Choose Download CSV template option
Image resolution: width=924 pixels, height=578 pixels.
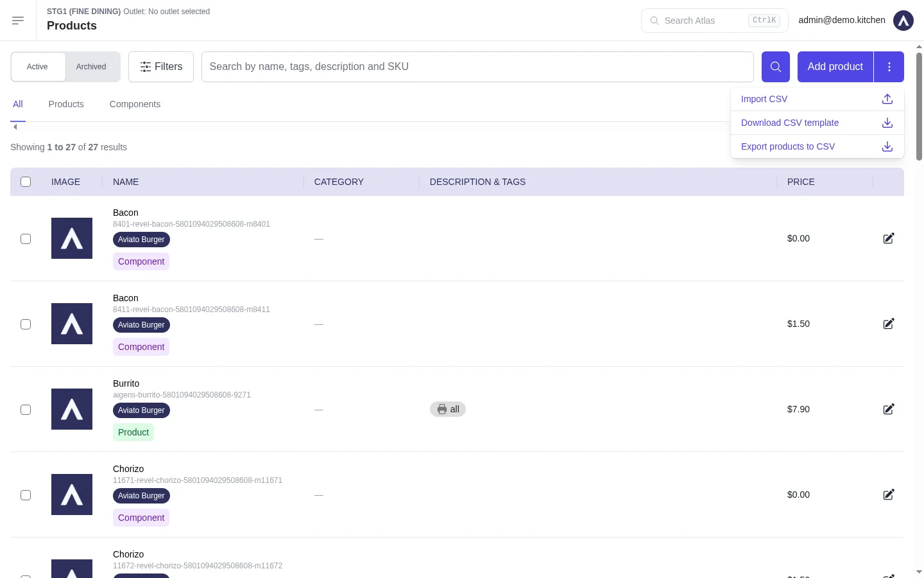tap(817, 123)
